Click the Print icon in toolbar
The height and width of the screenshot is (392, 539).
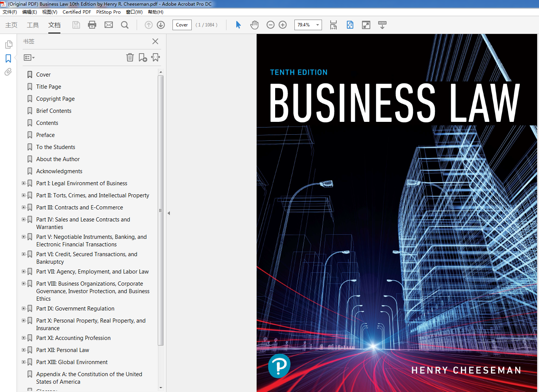tap(92, 25)
